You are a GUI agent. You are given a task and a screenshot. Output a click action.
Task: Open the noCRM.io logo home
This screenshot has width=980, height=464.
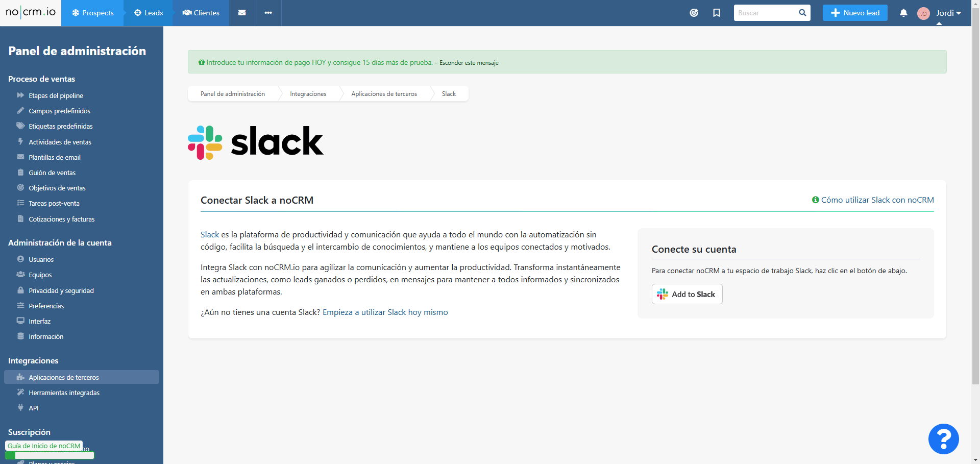pos(31,12)
